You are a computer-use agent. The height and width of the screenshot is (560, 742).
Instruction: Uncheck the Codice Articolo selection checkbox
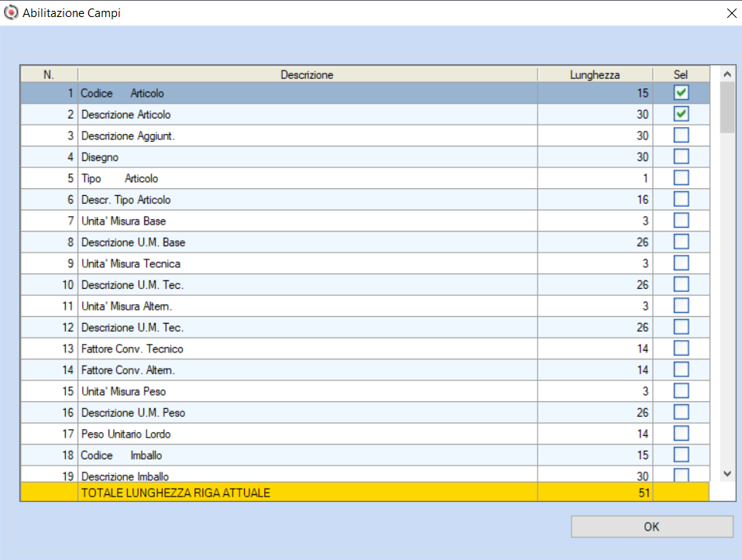pos(681,93)
